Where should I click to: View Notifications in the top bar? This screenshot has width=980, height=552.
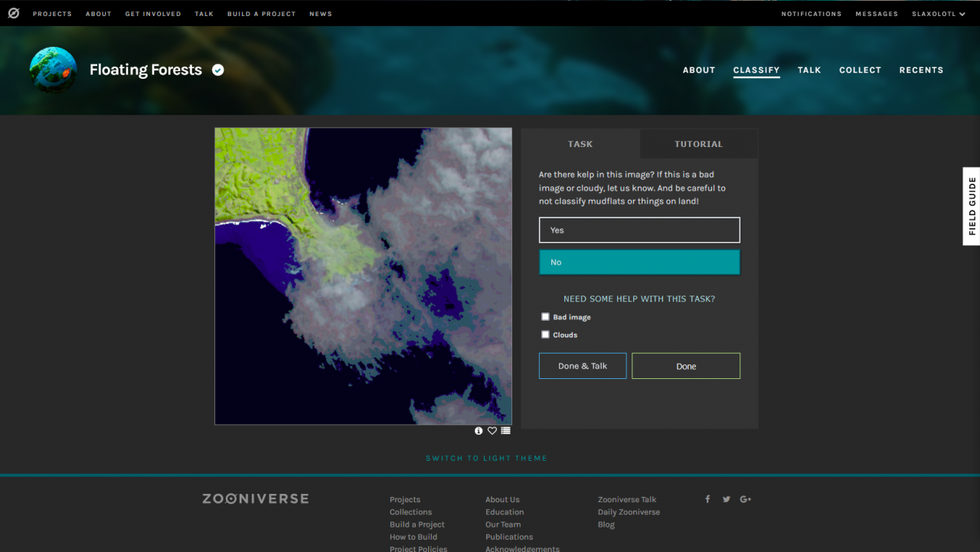click(x=812, y=14)
